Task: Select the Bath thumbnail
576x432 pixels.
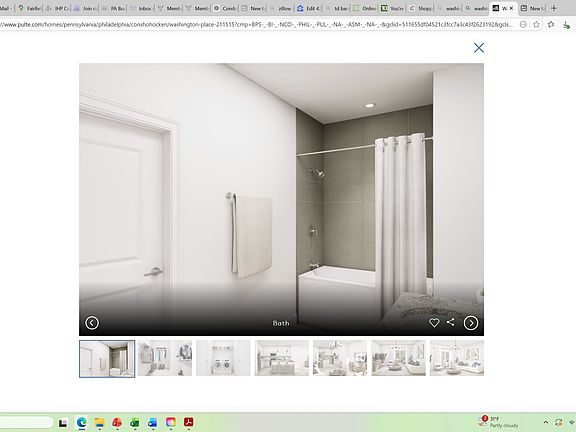Action: (x=107, y=359)
